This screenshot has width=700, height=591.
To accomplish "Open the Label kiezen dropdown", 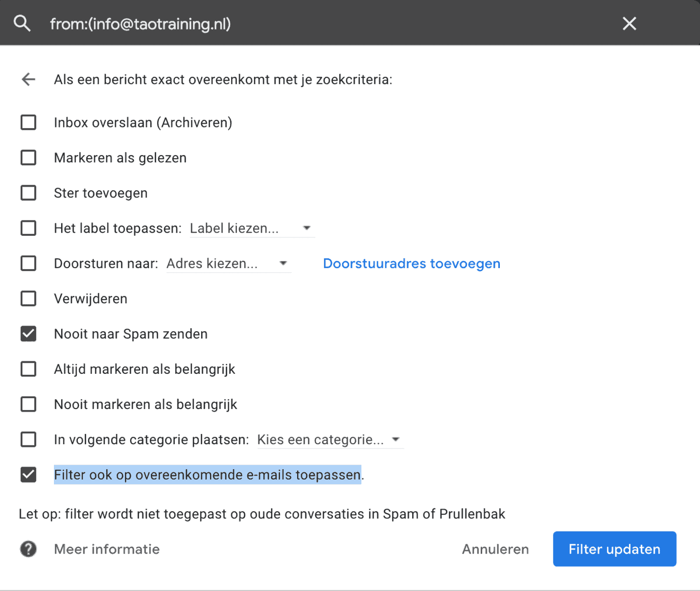I will tap(251, 228).
